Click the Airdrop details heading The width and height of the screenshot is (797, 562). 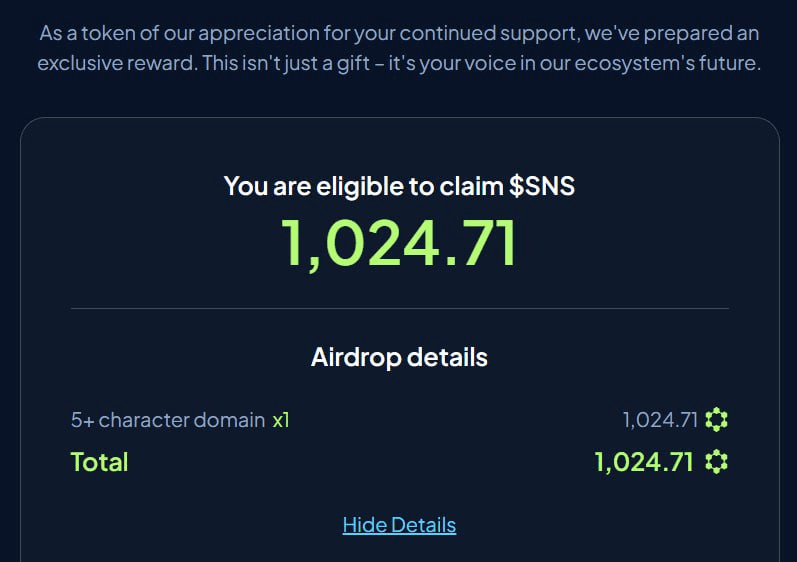point(399,357)
